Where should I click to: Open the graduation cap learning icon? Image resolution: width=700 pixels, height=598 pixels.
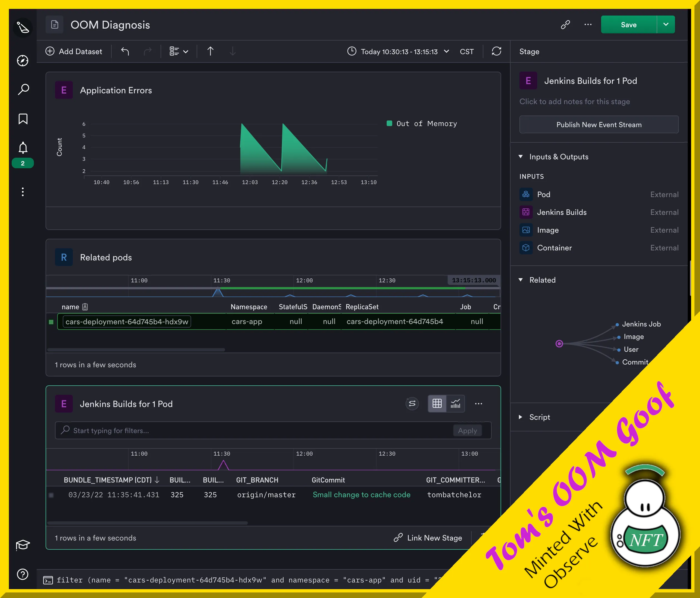23,545
